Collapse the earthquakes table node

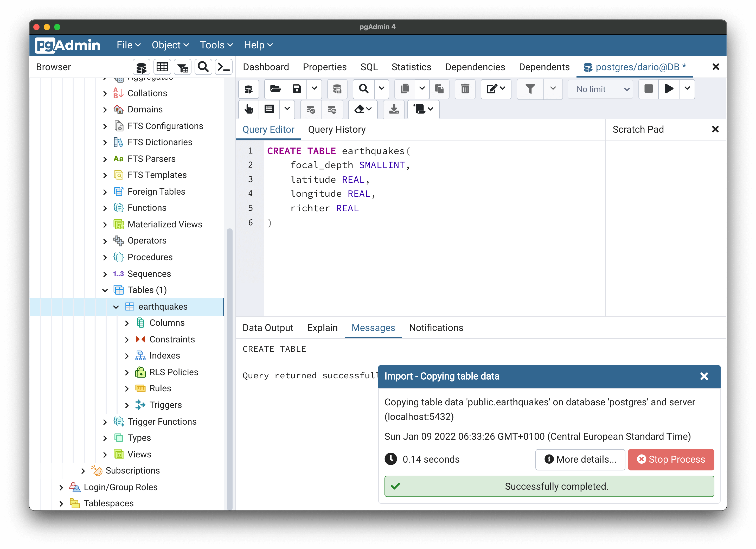(x=116, y=307)
